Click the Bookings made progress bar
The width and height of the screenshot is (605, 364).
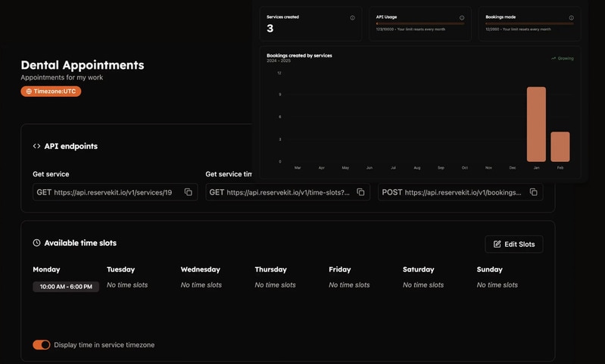529,23
